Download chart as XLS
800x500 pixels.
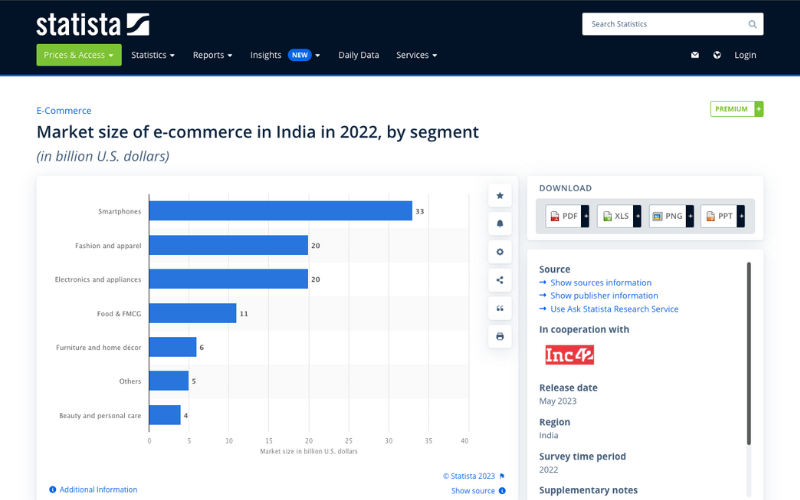pos(619,216)
